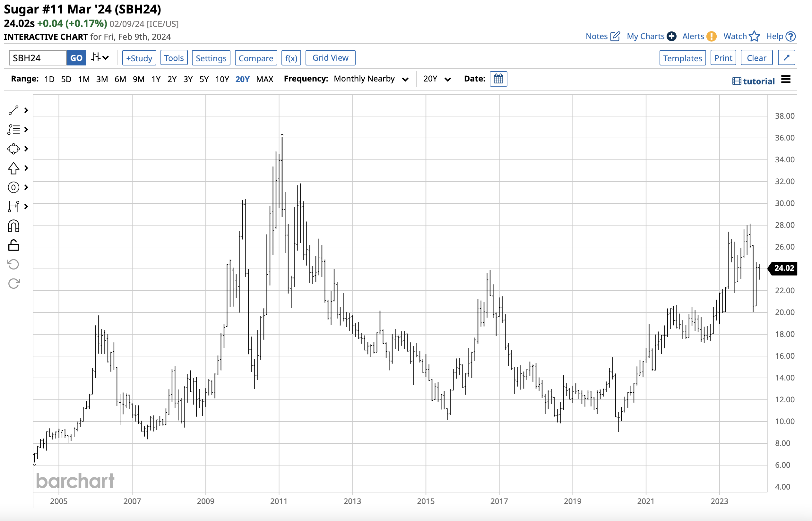Select the 5D range

tap(66, 79)
